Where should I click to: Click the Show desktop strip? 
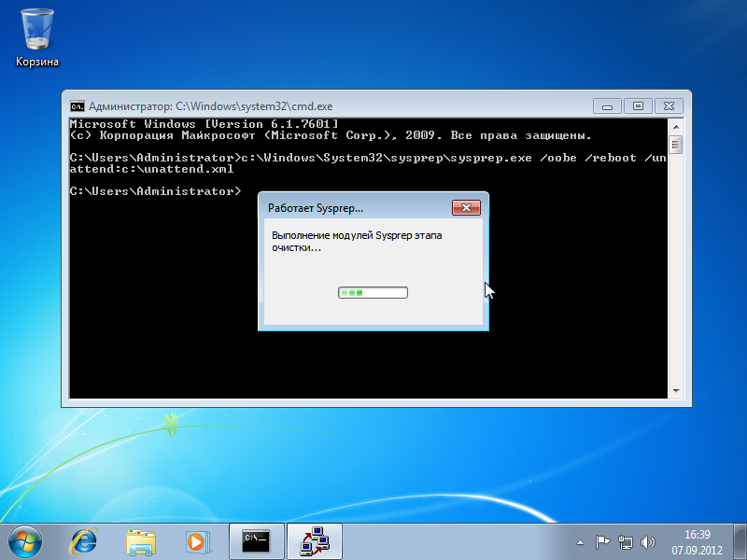coord(740,542)
